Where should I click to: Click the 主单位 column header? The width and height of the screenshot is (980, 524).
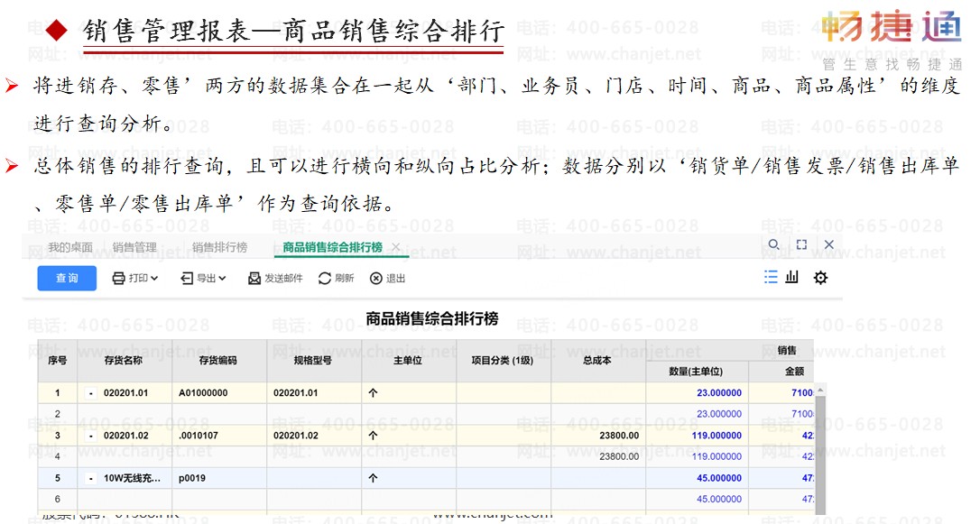(408, 361)
